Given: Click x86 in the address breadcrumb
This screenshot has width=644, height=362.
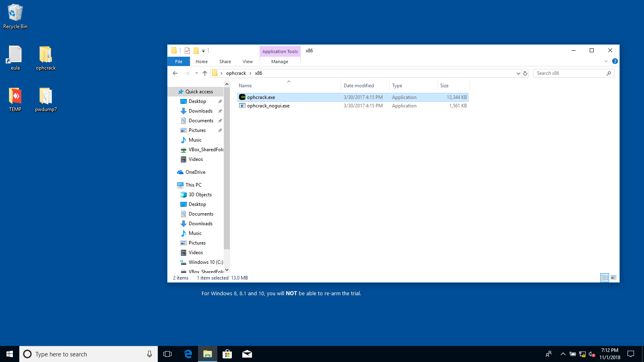Looking at the screenshot, I should point(258,73).
